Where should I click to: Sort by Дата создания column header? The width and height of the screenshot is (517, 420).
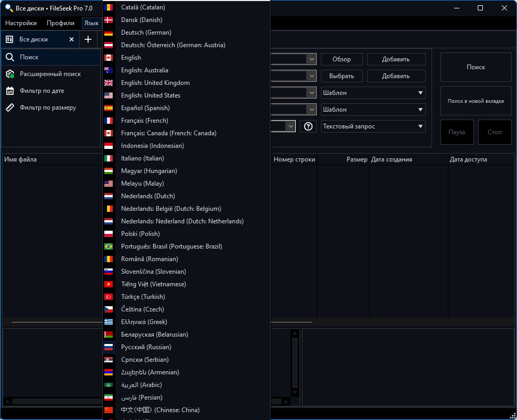[408, 159]
